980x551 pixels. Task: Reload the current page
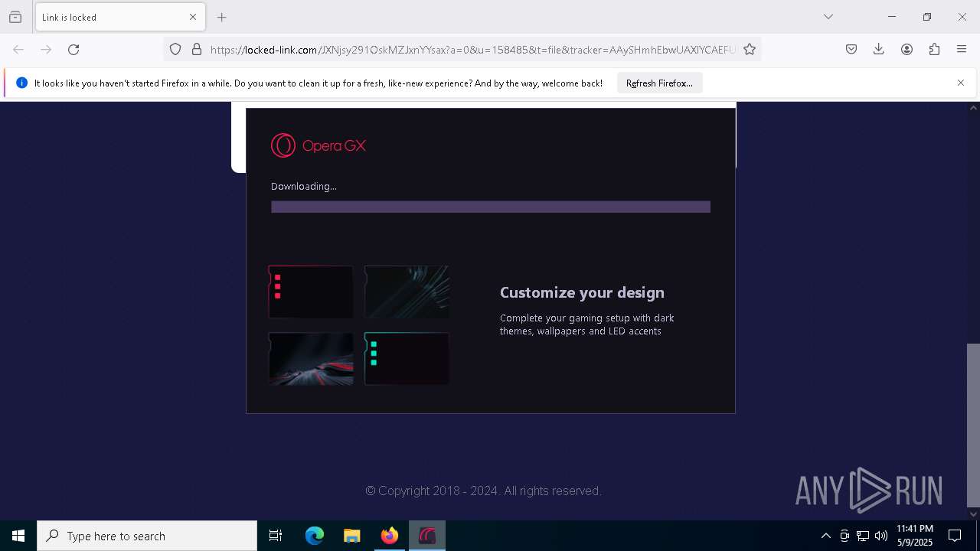tap(73, 50)
